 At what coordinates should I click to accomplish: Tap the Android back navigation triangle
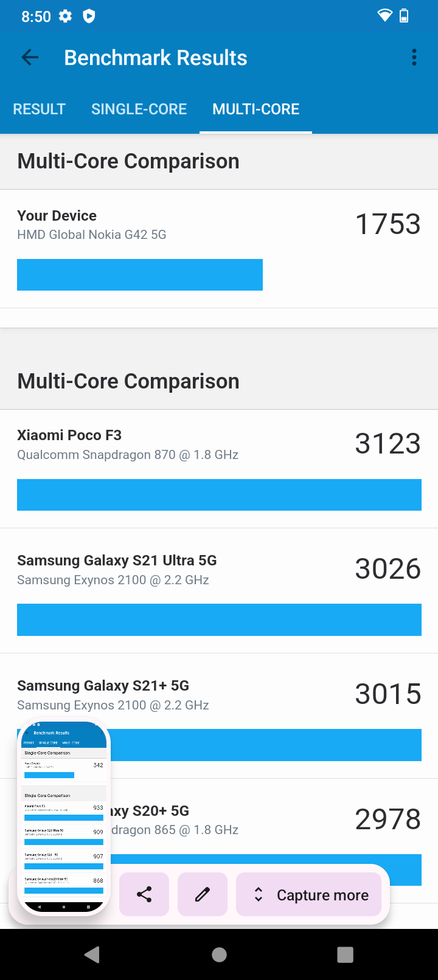(x=92, y=954)
